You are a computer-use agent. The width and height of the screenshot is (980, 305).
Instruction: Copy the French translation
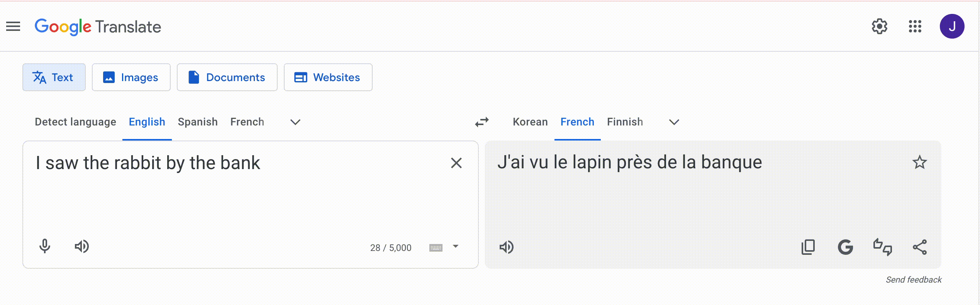pos(809,247)
